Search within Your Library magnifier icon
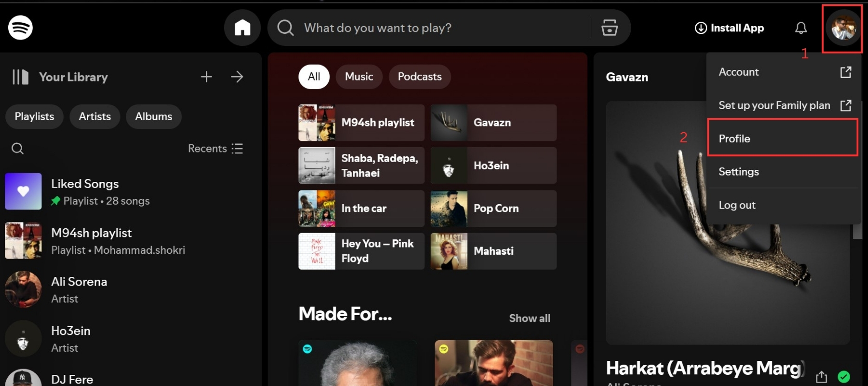 [17, 148]
